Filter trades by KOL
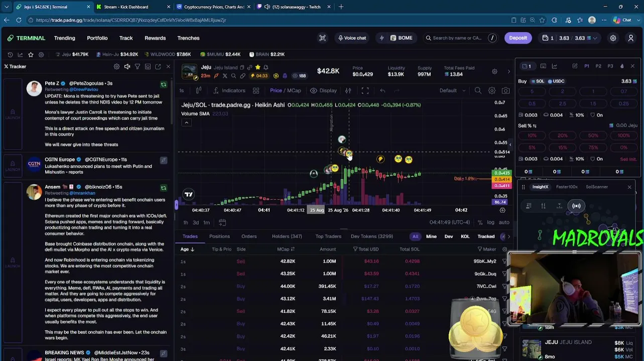This screenshot has height=361, width=644. tap(465, 237)
